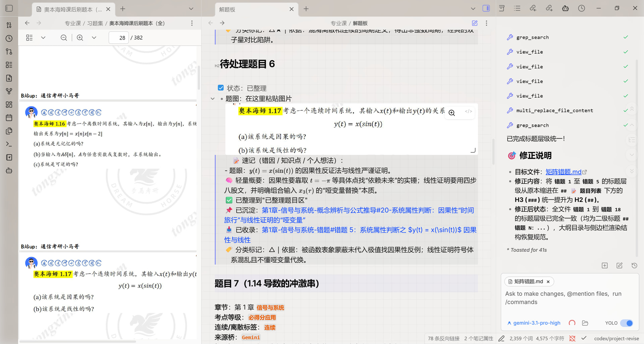Image resolution: width=644 pixels, height=344 pixels.
Task: Click the folder icon in chat input bar
Action: tap(585, 323)
